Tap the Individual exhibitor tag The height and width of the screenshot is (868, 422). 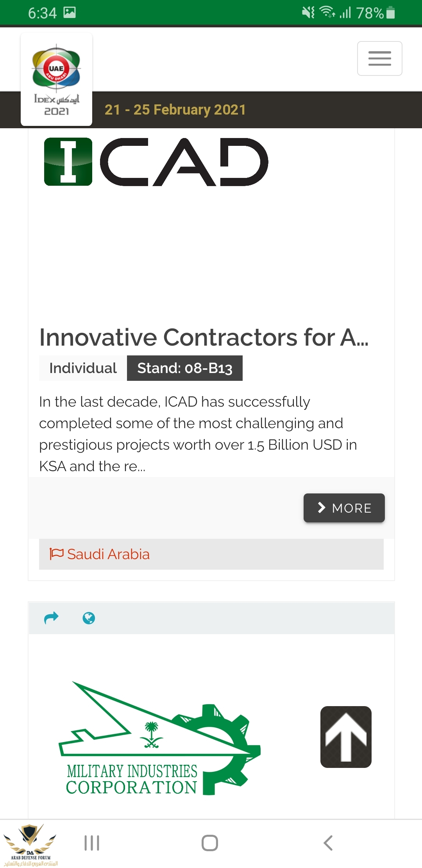[x=83, y=368]
